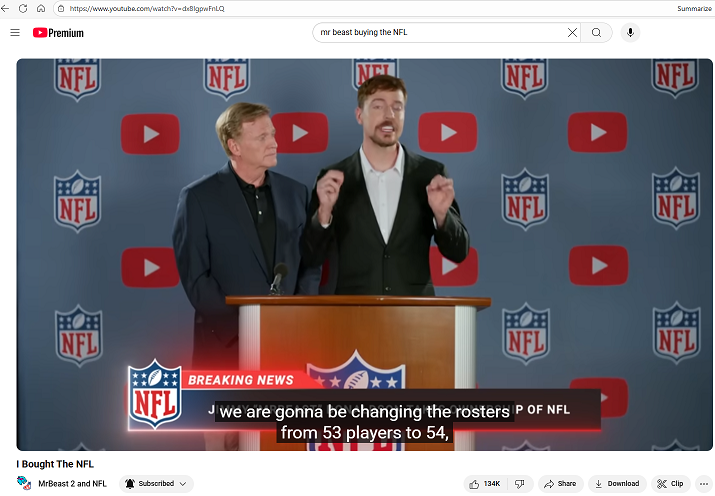Download the video
The height and width of the screenshot is (496, 715).
[x=617, y=484]
